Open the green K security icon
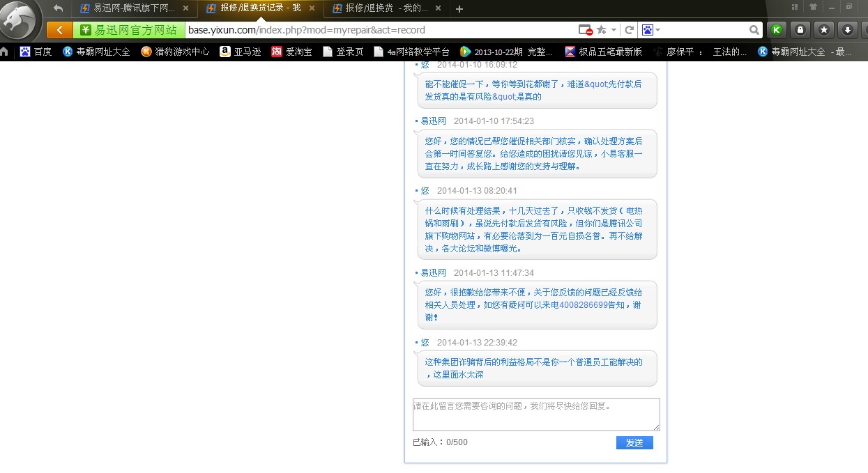The width and height of the screenshot is (868, 473). (775, 30)
